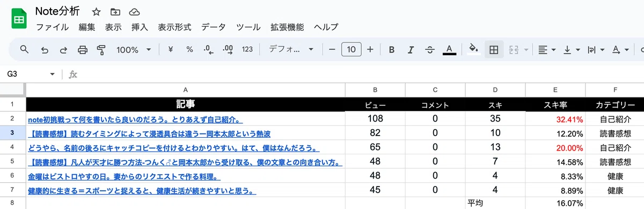The height and width of the screenshot is (209, 644).
Task: Open the fill color paint bucket
Action: [x=473, y=49]
